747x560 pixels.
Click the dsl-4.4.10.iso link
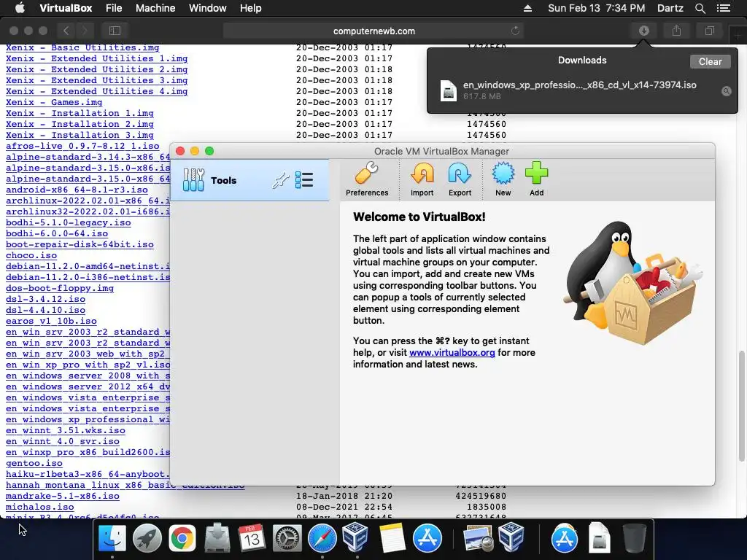pyautogui.click(x=45, y=311)
